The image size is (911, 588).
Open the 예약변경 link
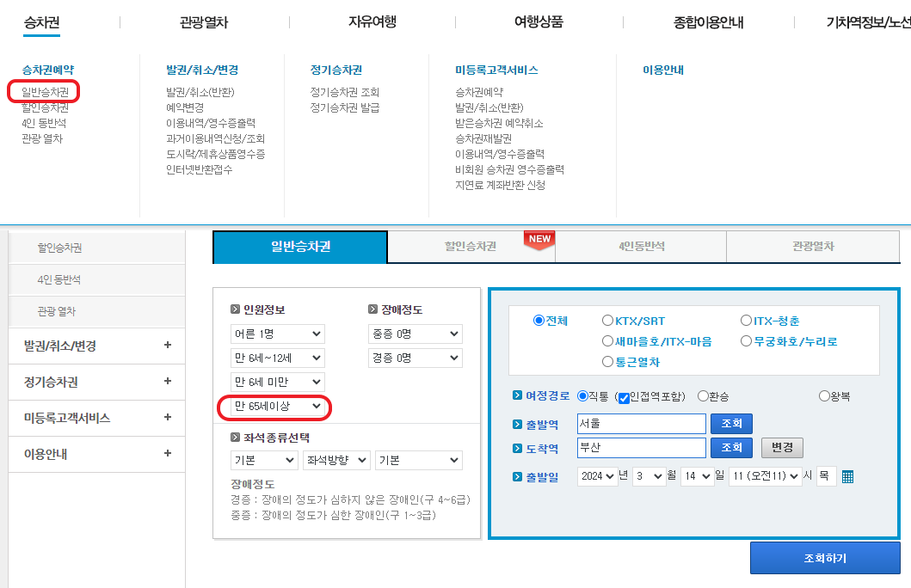(x=185, y=107)
